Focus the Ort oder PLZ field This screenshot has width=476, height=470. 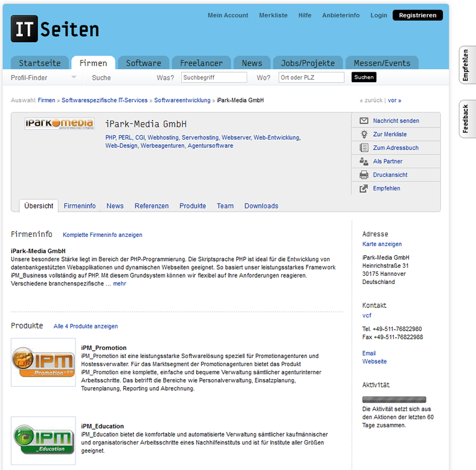pos(312,77)
